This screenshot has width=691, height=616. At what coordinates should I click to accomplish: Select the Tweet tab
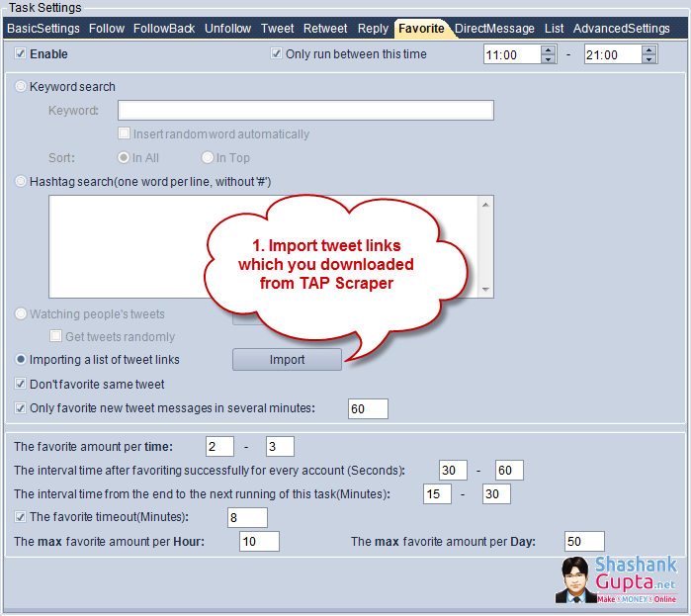tap(277, 29)
